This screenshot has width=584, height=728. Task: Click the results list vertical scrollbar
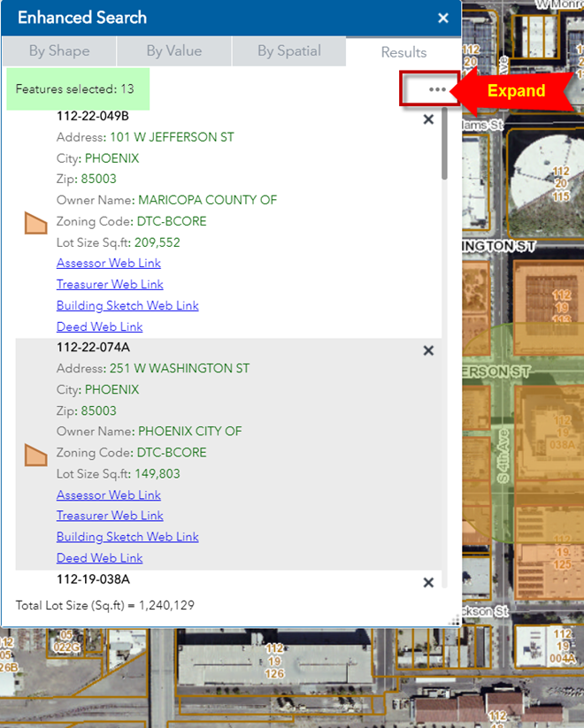tap(444, 145)
